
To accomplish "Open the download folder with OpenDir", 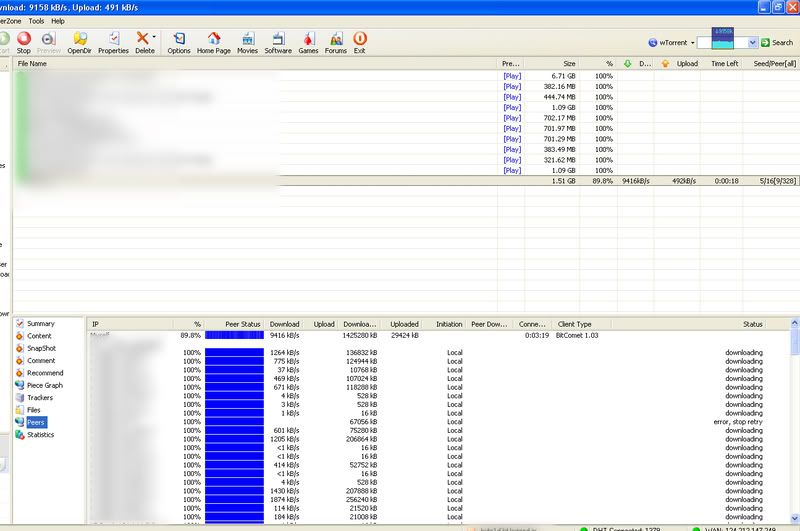I will [x=80, y=43].
